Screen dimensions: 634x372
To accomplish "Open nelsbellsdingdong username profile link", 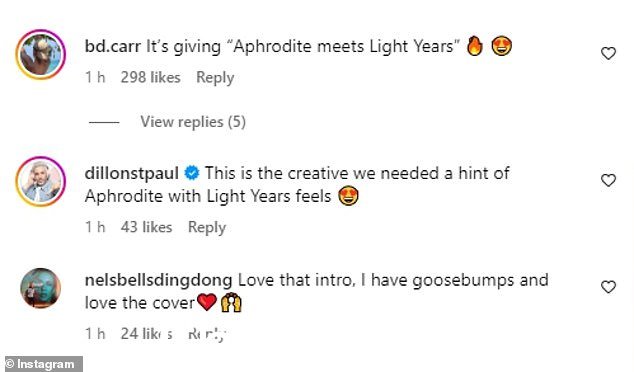I will pyautogui.click(x=158, y=280).
